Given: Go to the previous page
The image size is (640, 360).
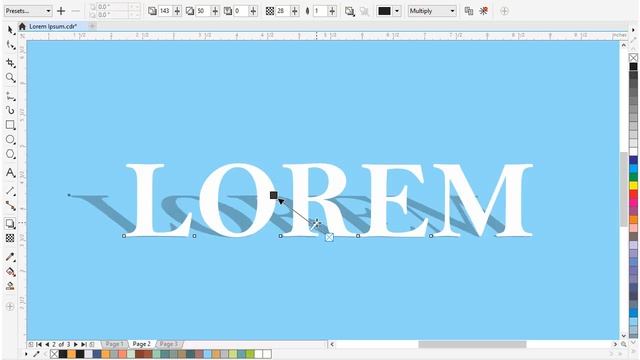Looking at the screenshot, I should click(47, 344).
